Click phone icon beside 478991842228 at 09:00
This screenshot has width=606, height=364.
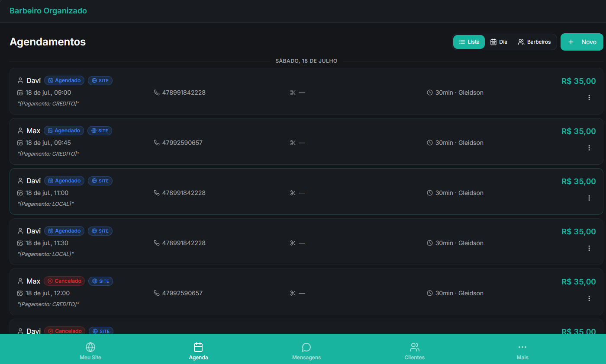tap(157, 93)
